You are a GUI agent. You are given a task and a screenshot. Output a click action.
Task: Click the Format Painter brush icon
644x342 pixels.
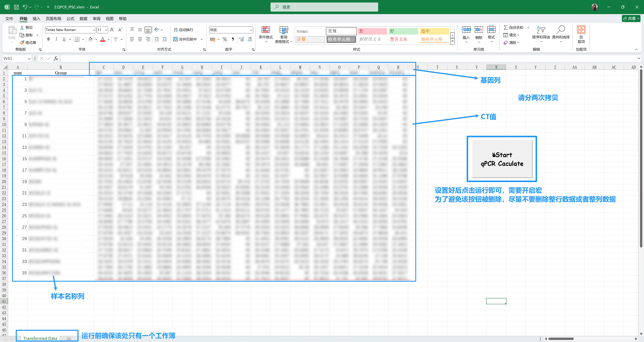pyautogui.click(x=22, y=43)
